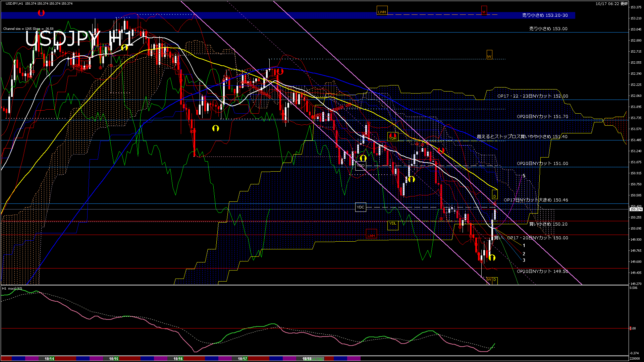The height and width of the screenshot is (362, 644).
Task: Select the YDC white label box
Action: (361, 207)
